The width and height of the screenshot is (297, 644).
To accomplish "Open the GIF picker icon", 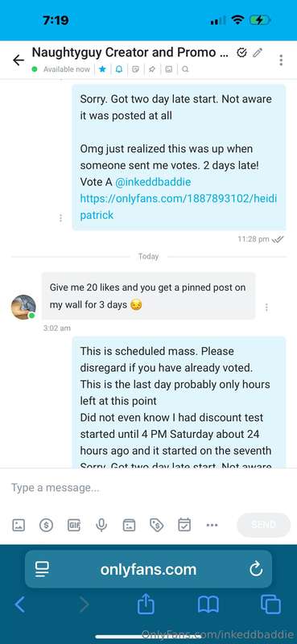I will coord(74,525).
